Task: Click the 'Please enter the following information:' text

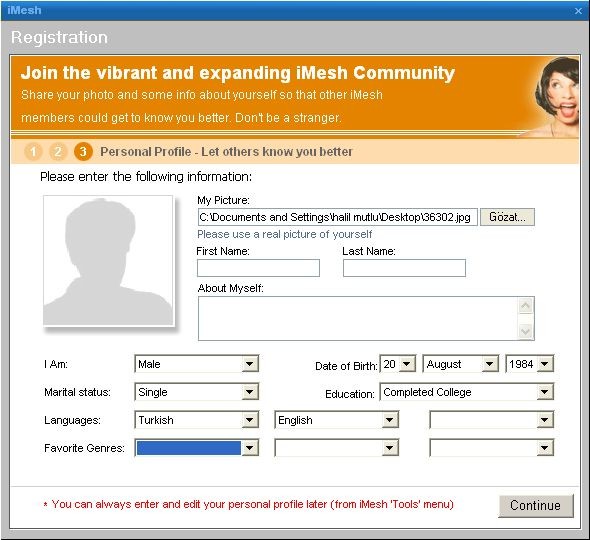Action: tap(146, 176)
